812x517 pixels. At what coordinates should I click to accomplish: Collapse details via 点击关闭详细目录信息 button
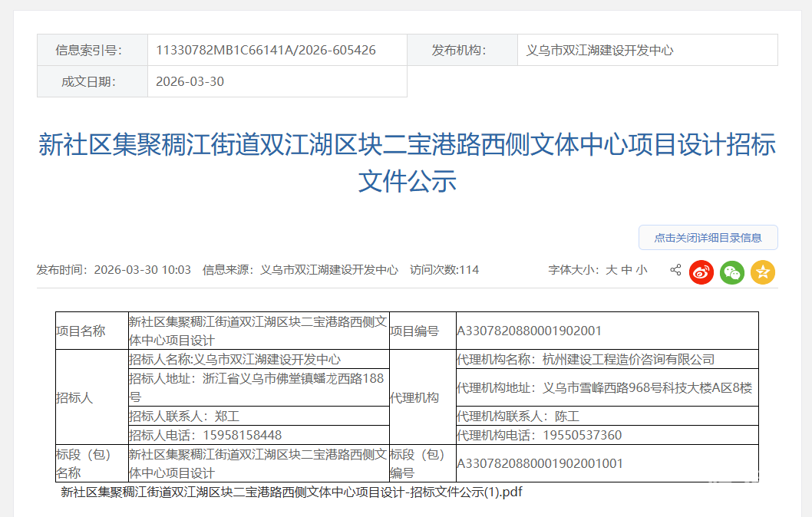(708, 238)
